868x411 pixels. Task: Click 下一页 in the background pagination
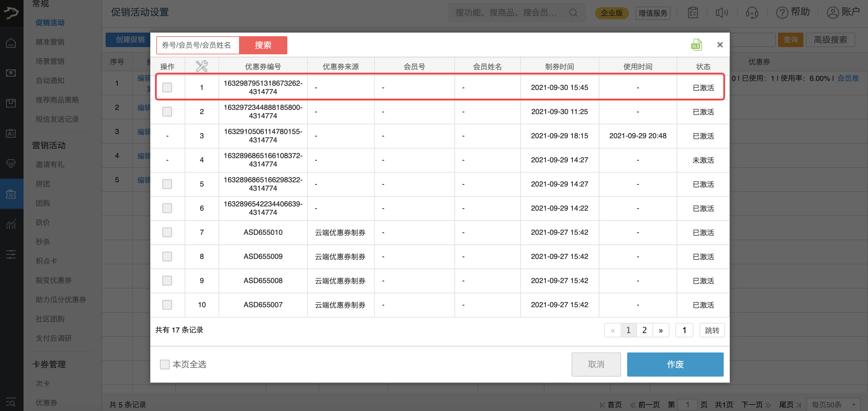[x=756, y=405]
